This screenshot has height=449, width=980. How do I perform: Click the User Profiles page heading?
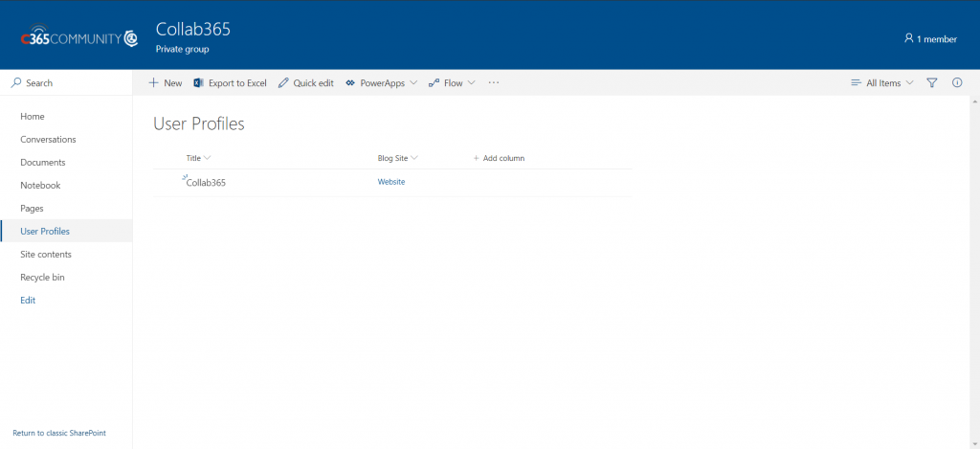coord(199,123)
